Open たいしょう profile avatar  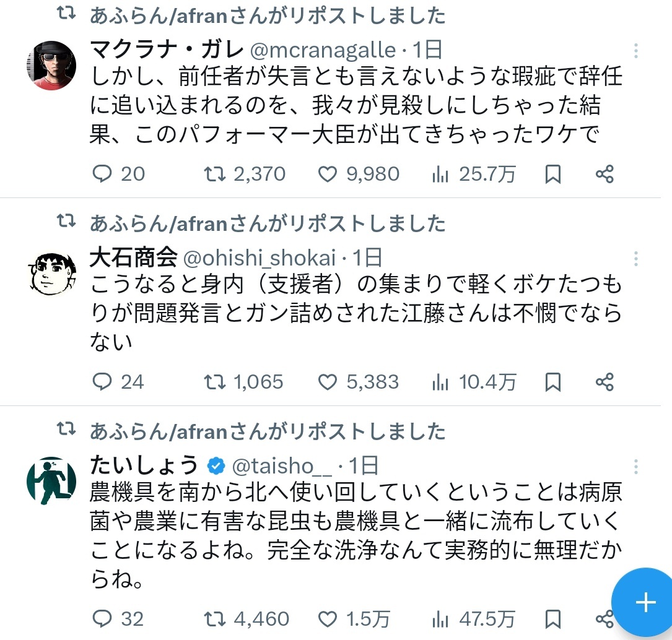[x=51, y=481]
